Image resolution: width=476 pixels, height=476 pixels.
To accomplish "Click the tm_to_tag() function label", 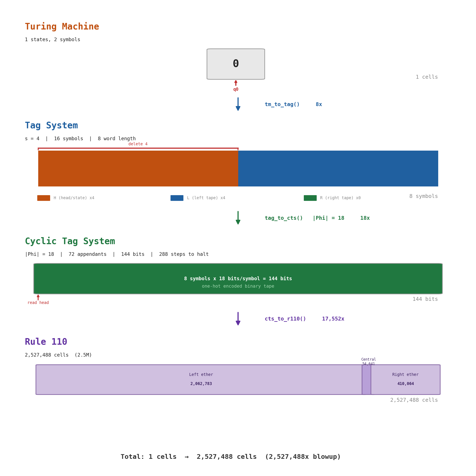I will tap(282, 104).
